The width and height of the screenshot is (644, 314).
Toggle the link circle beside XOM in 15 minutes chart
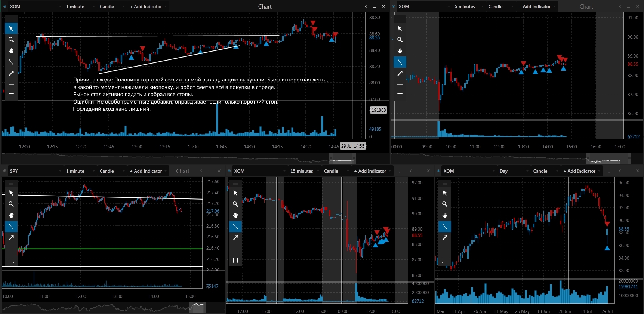(229, 171)
